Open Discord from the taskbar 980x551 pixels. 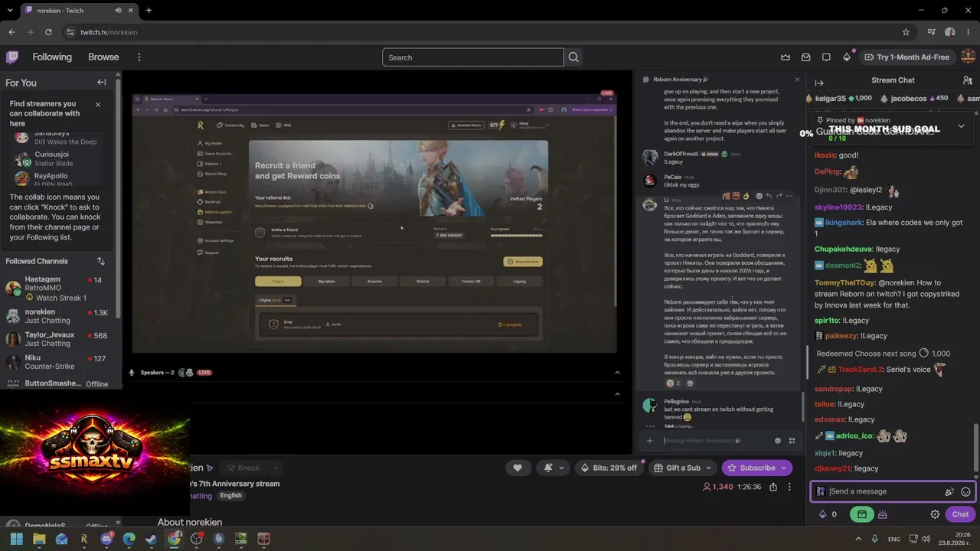pyautogui.click(x=106, y=539)
